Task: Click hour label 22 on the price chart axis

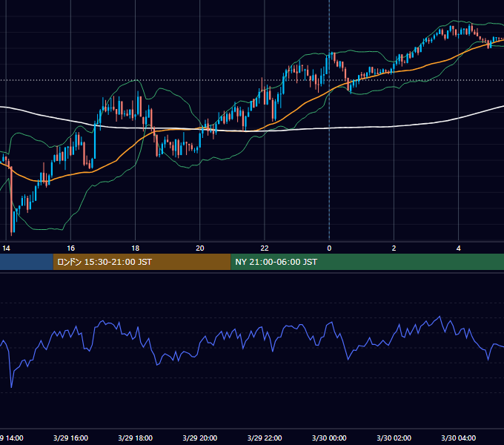Action: click(x=265, y=248)
